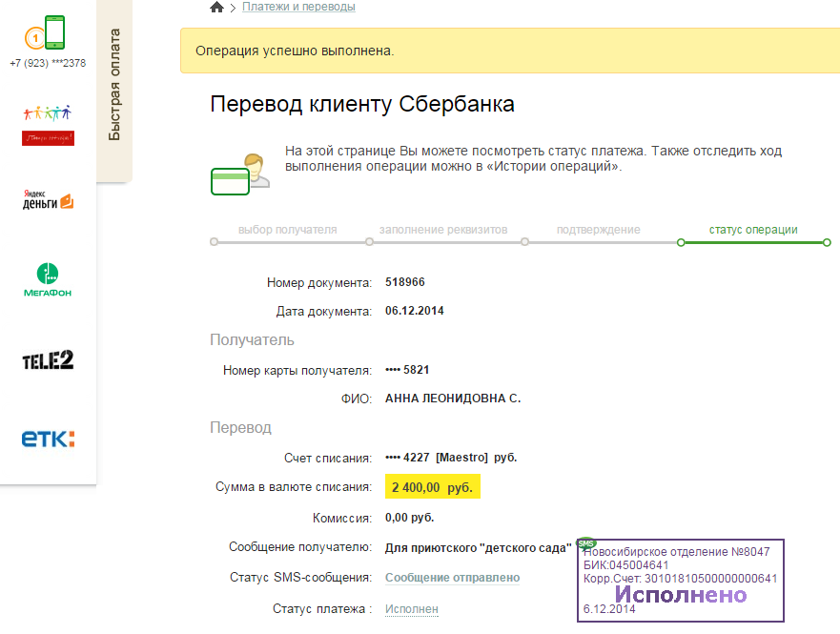Screen dimensions: 840x634
Task: Click the Получатель section heading
Action: 252,340
